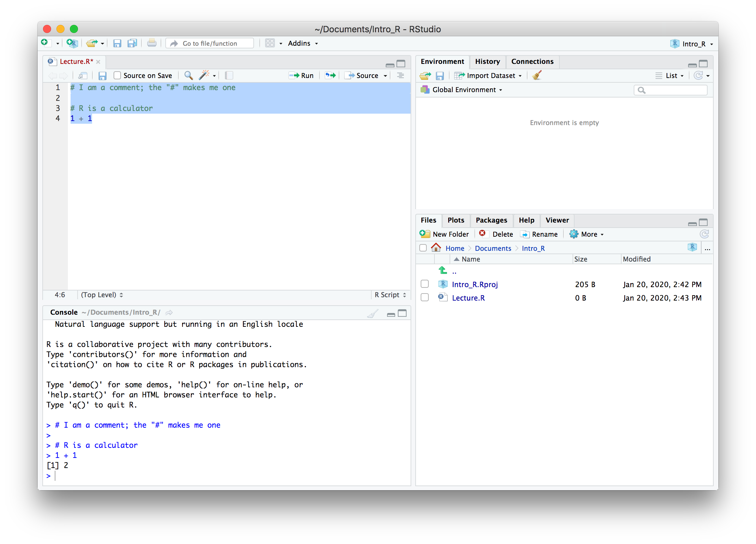The width and height of the screenshot is (756, 544).
Task: Click Rename button in Files pane
Action: point(539,234)
